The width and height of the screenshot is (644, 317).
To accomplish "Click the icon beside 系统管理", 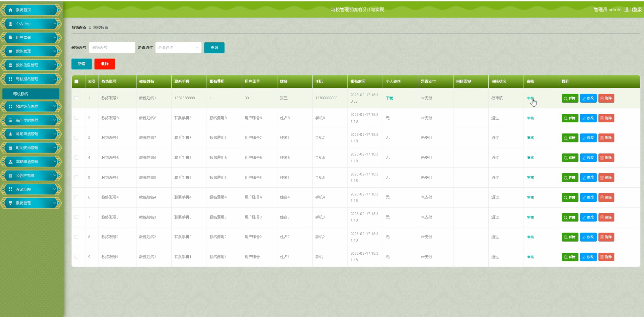I will (10, 203).
